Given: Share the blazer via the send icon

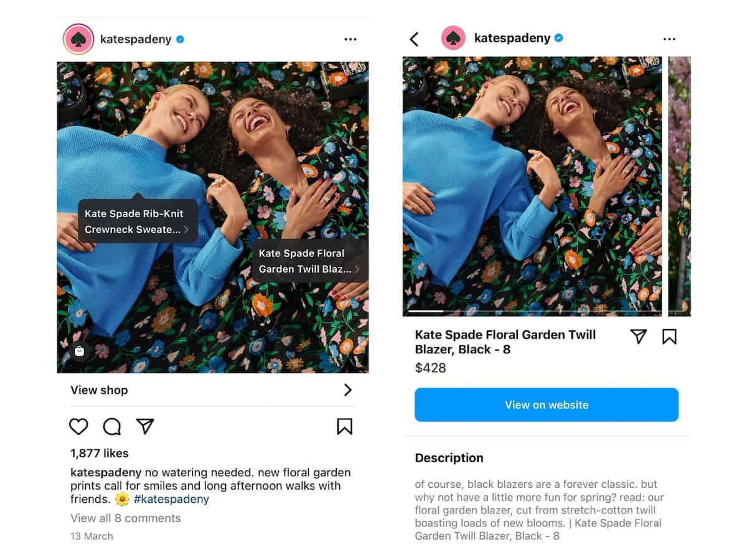Looking at the screenshot, I should point(639,335).
